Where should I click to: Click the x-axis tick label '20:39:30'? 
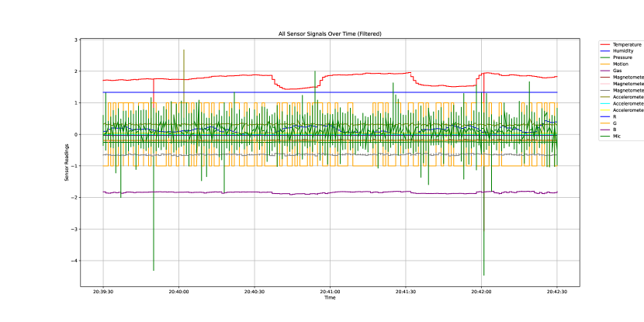103,292
